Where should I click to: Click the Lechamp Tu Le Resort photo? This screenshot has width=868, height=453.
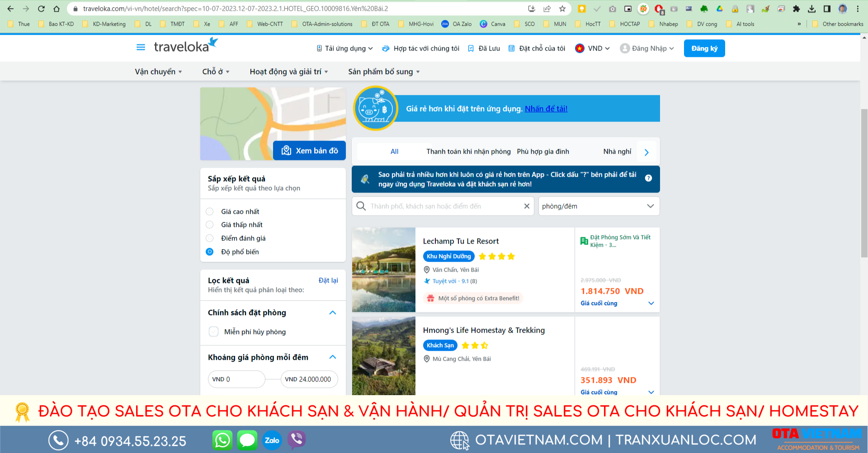[384, 270]
